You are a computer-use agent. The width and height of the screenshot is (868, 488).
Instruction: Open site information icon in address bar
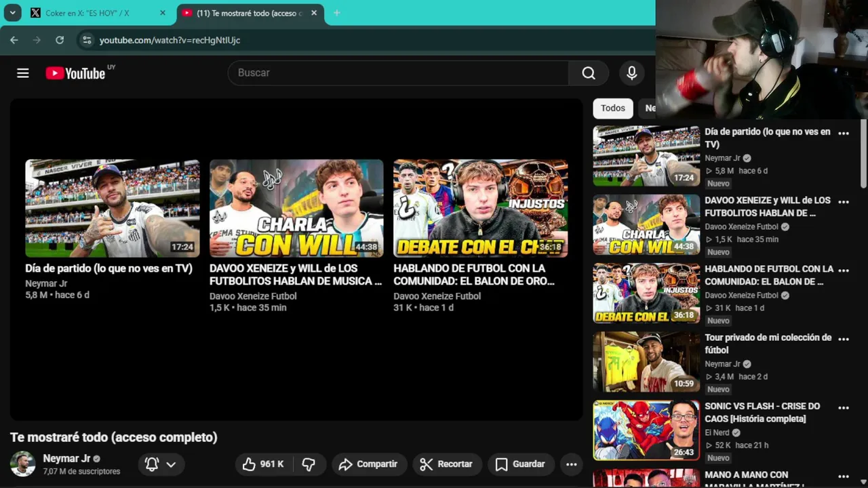(86, 40)
